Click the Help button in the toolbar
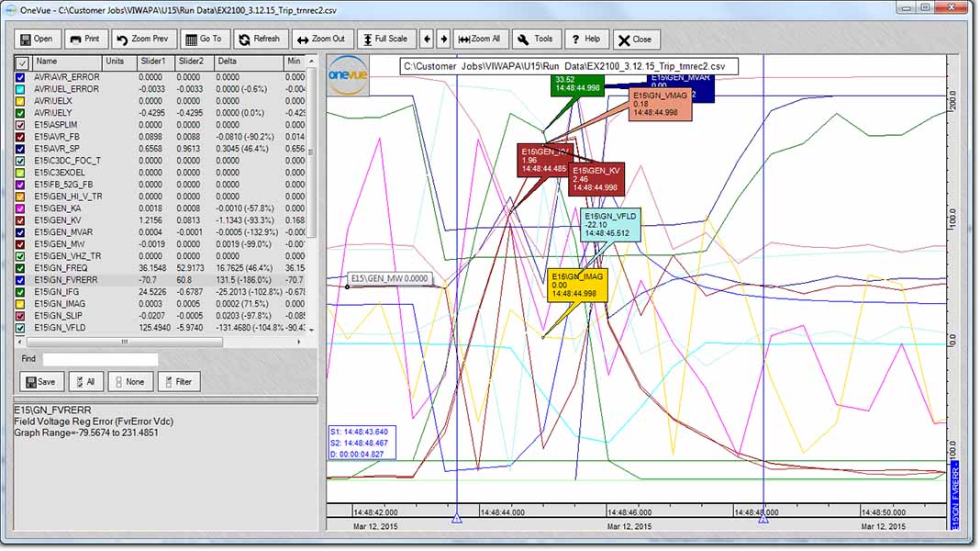The width and height of the screenshot is (980, 551). (585, 39)
